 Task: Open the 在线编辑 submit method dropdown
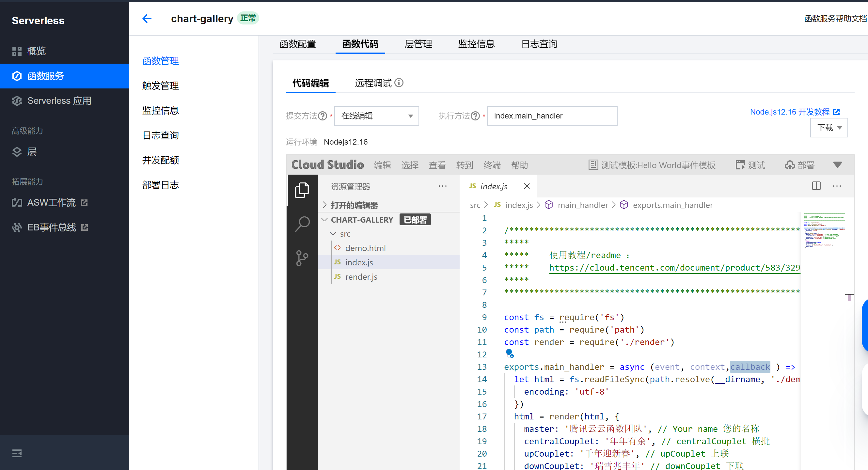(x=376, y=116)
